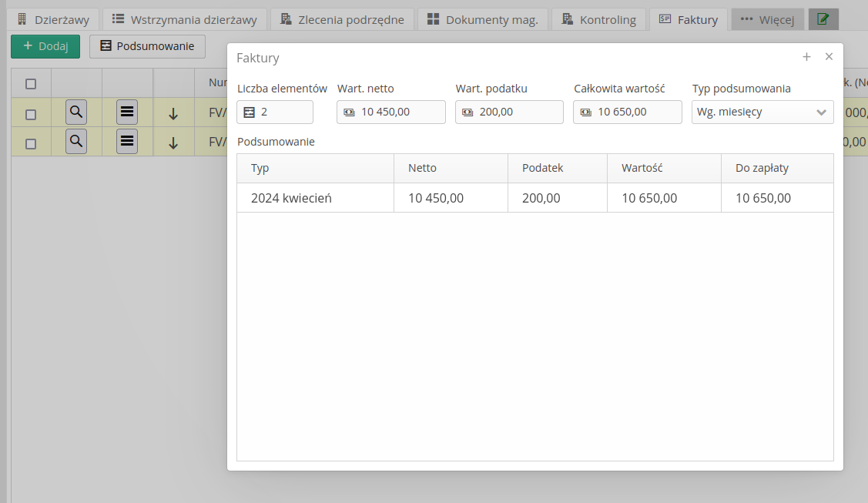
Task: Click the green edit icon beside Więcej
Action: [x=823, y=20]
